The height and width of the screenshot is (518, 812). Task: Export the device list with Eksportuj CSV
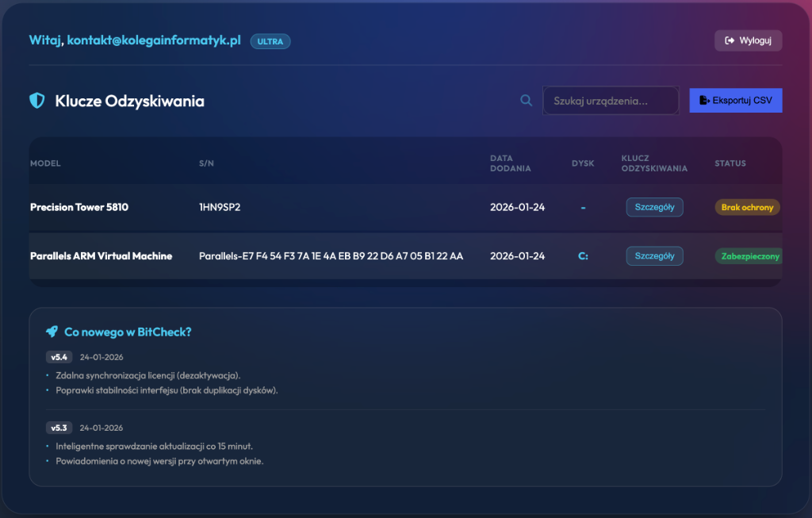point(736,101)
